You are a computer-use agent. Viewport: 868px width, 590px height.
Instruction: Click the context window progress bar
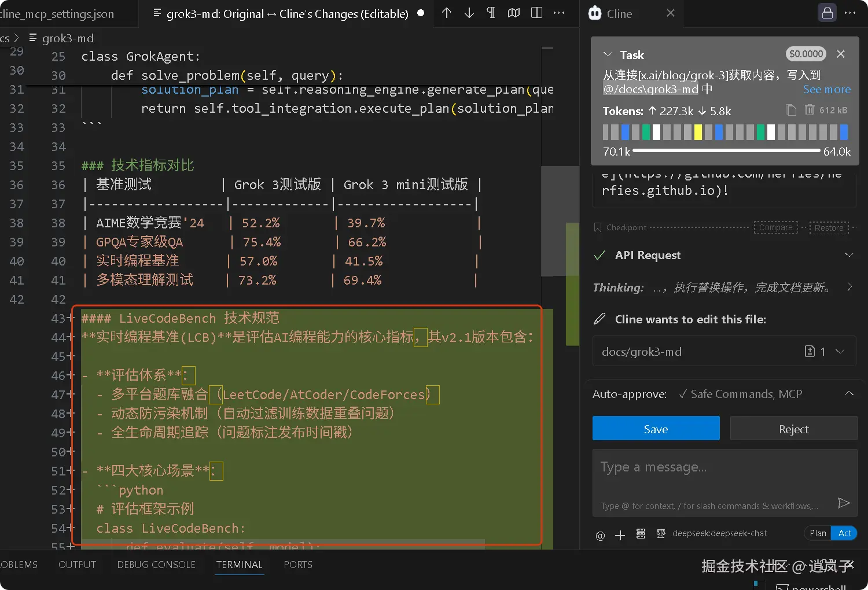click(x=726, y=151)
